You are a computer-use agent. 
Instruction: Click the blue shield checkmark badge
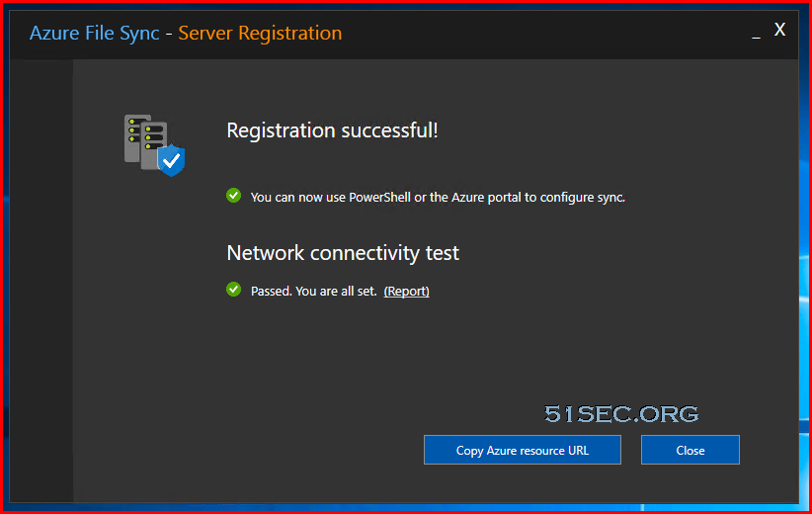coord(172,160)
